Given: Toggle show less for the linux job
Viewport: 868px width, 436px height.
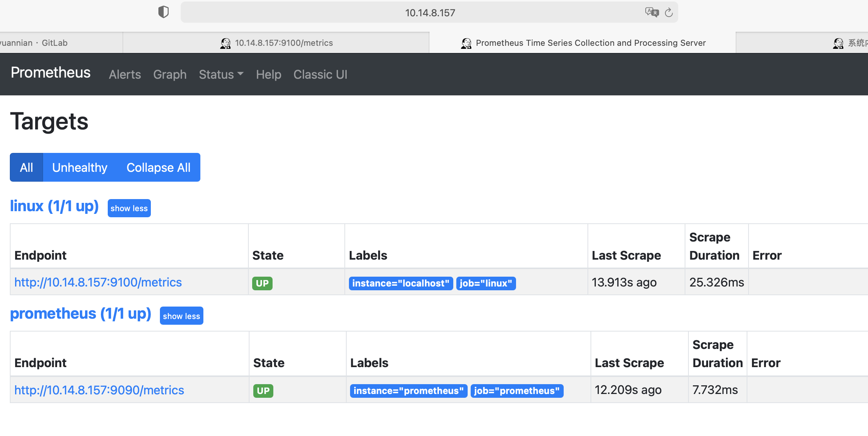Looking at the screenshot, I should [129, 208].
